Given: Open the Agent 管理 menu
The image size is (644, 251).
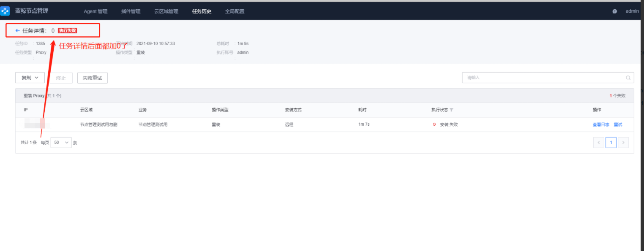Looking at the screenshot, I should click(x=96, y=11).
